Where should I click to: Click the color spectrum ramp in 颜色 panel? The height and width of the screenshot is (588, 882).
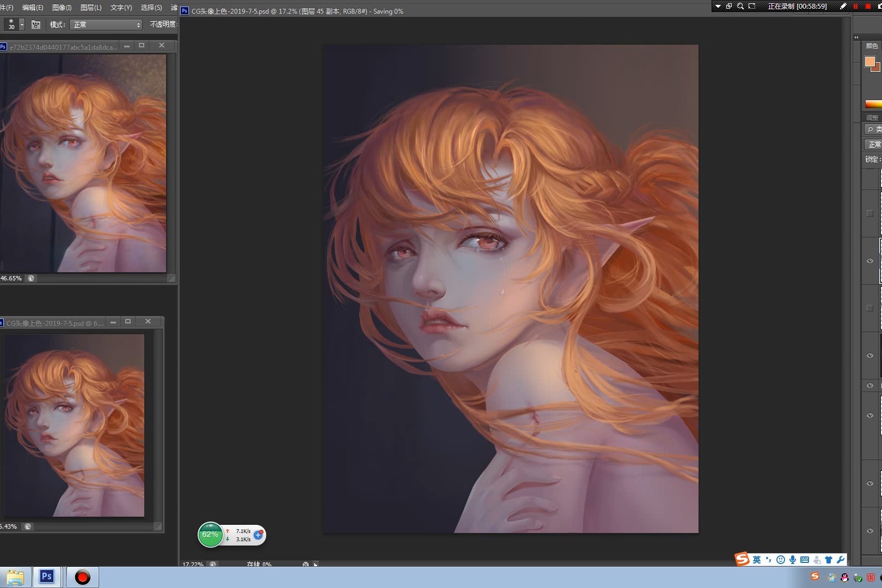873,104
